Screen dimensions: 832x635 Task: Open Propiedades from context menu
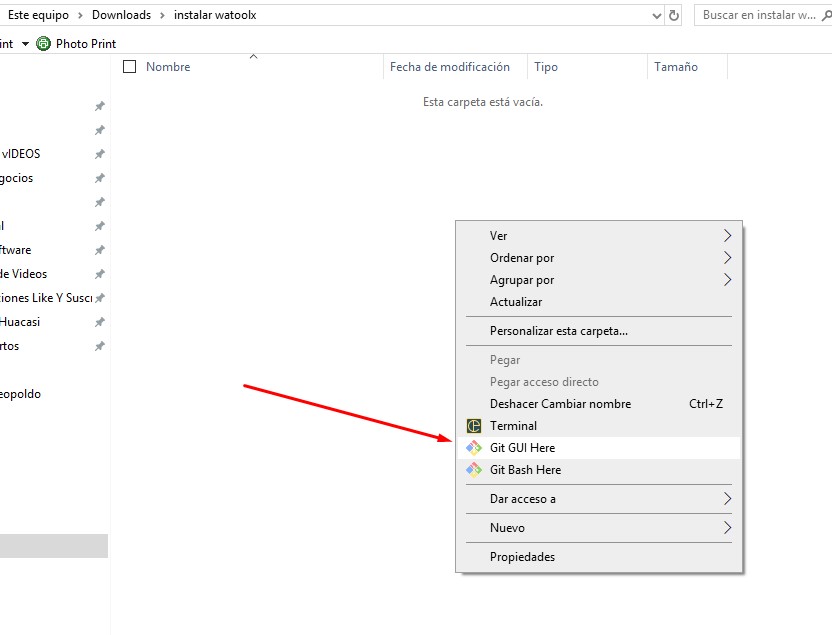(522, 557)
